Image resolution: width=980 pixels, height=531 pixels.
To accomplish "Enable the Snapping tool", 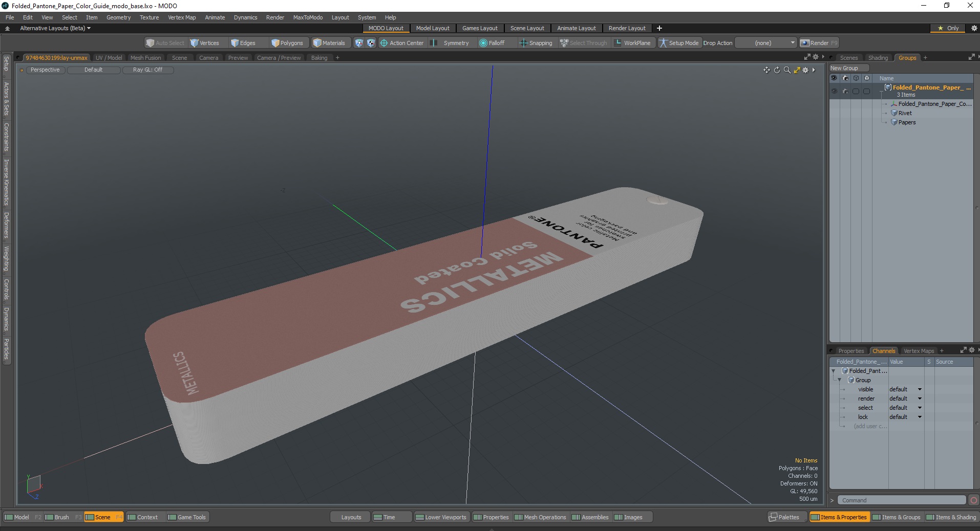I will pyautogui.click(x=536, y=43).
